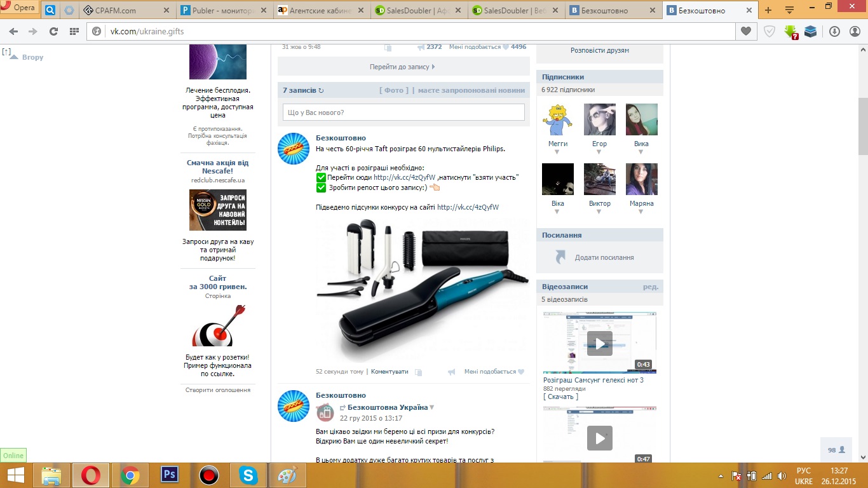Open Paint from the taskbar

tap(288, 475)
